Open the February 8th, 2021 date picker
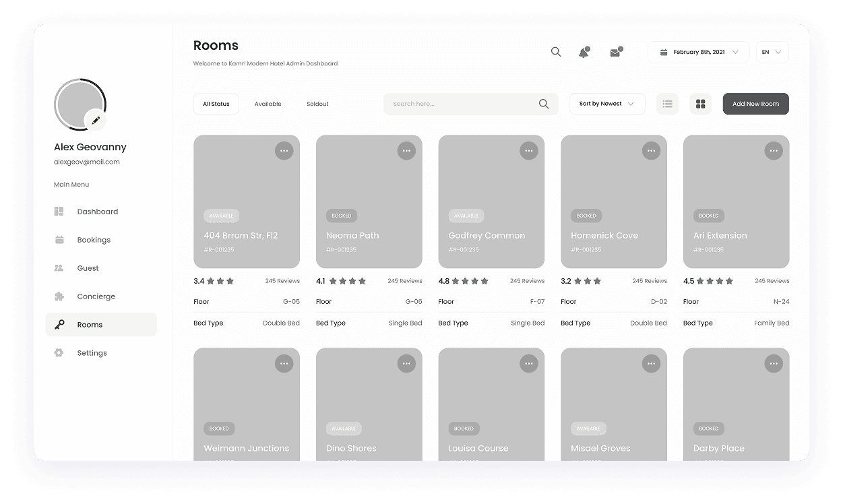 pos(698,52)
